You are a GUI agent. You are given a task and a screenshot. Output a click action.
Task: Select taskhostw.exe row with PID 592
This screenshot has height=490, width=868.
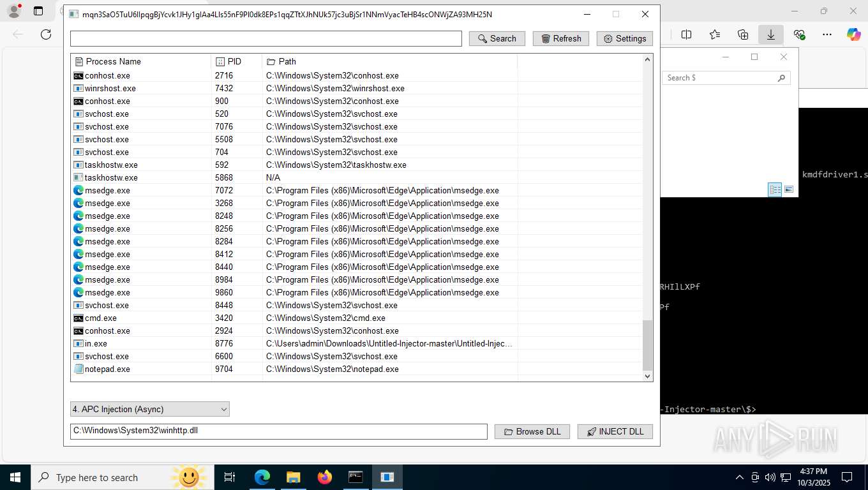click(357, 165)
